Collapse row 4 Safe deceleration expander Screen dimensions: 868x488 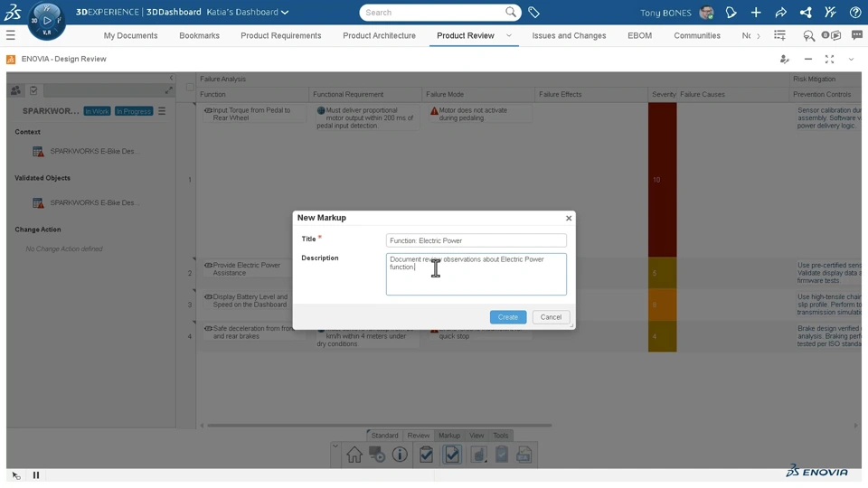pos(194,322)
